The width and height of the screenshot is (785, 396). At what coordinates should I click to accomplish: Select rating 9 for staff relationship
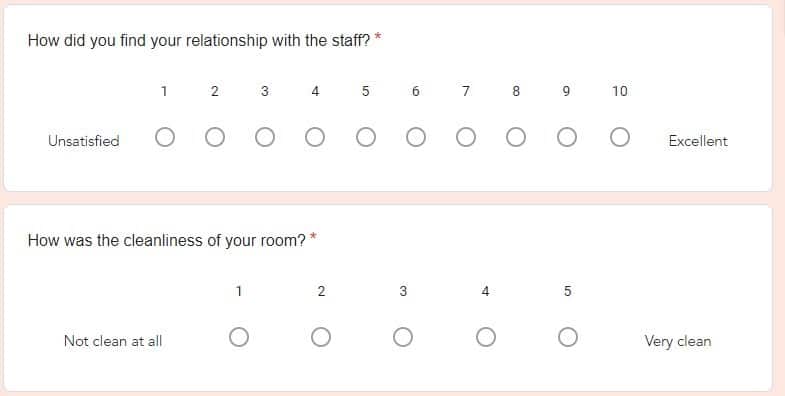[x=566, y=137]
